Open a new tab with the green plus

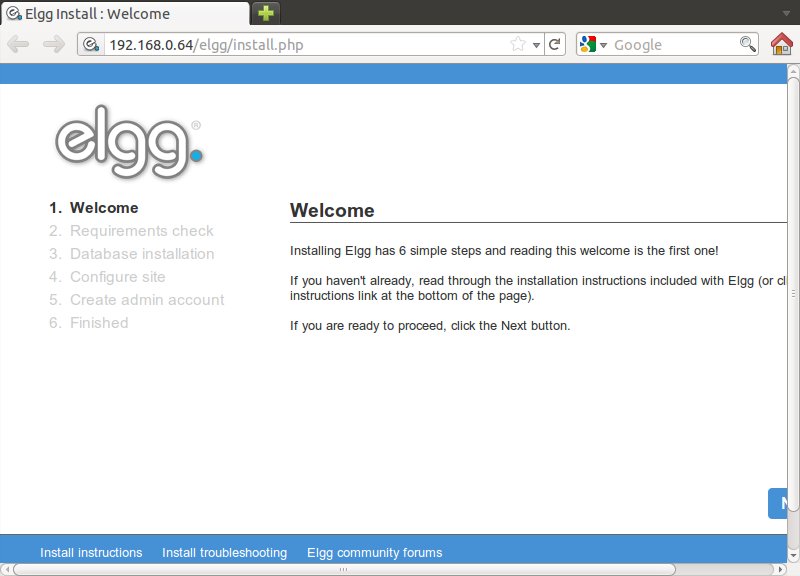[x=265, y=13]
